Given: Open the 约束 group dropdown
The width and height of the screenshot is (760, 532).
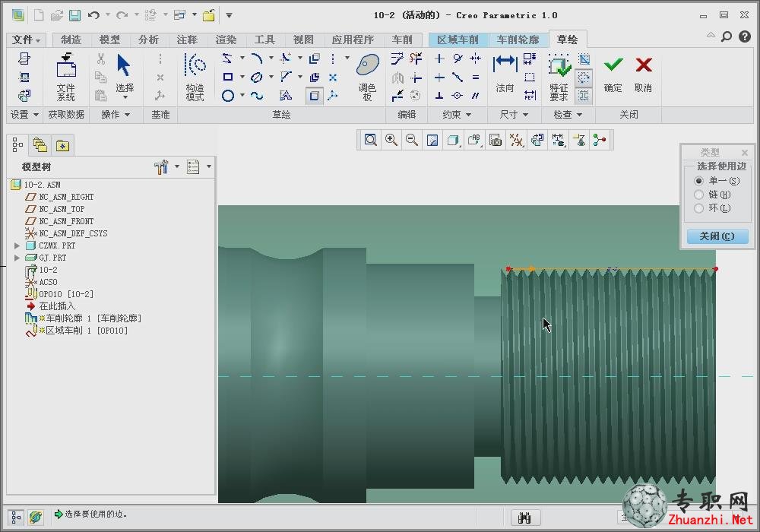Looking at the screenshot, I should click(457, 115).
